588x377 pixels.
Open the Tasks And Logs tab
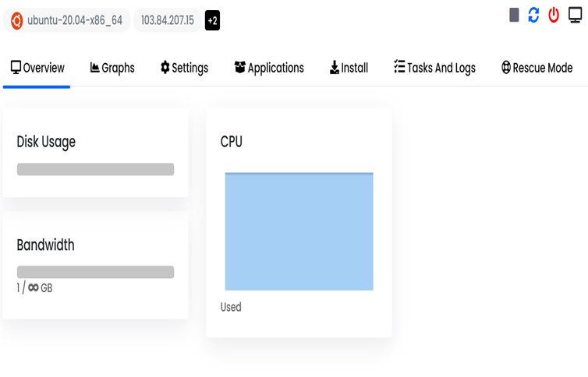tap(434, 68)
